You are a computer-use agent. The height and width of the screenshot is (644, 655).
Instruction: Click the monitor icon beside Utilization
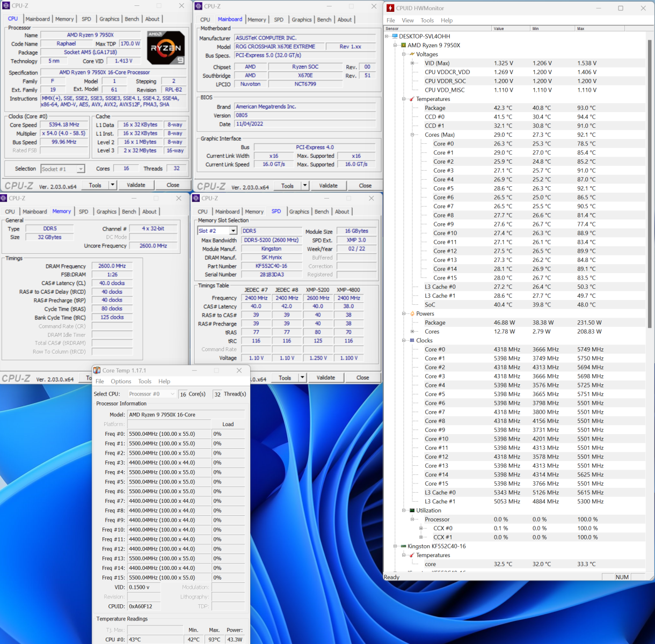(x=412, y=511)
